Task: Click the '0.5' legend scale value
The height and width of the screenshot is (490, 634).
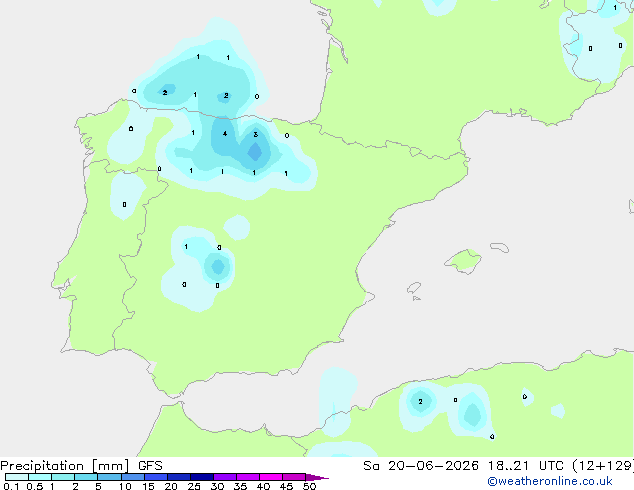Action: (35, 486)
